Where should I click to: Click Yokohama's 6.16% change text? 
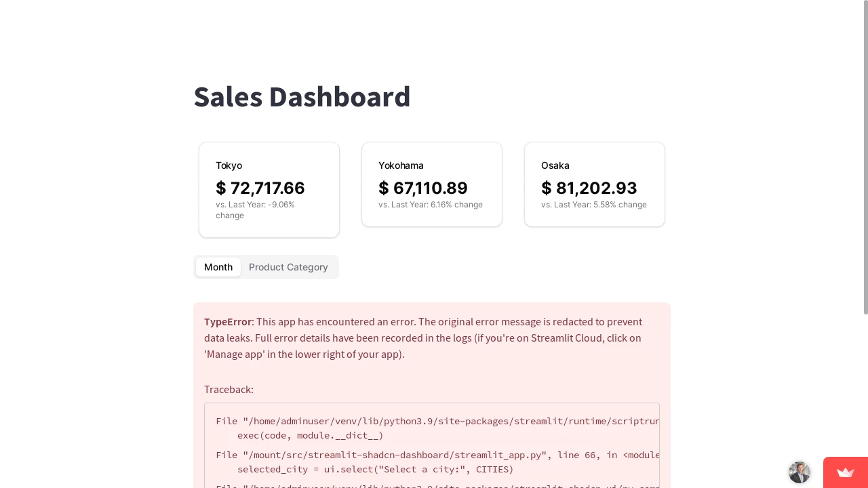coord(431,205)
